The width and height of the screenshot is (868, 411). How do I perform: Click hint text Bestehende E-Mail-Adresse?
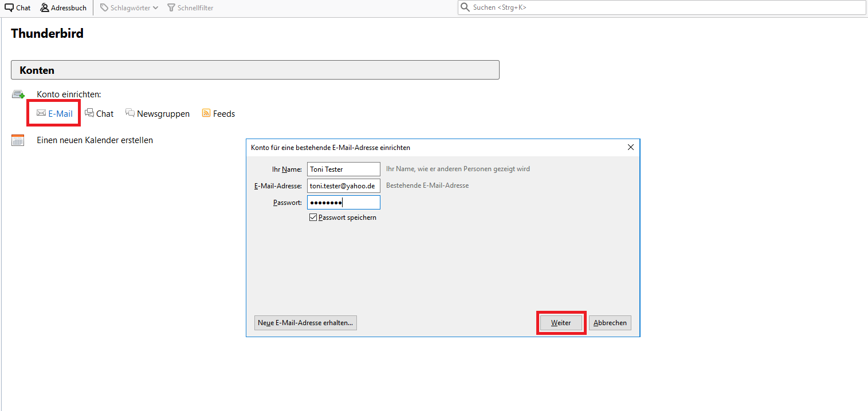[427, 185]
